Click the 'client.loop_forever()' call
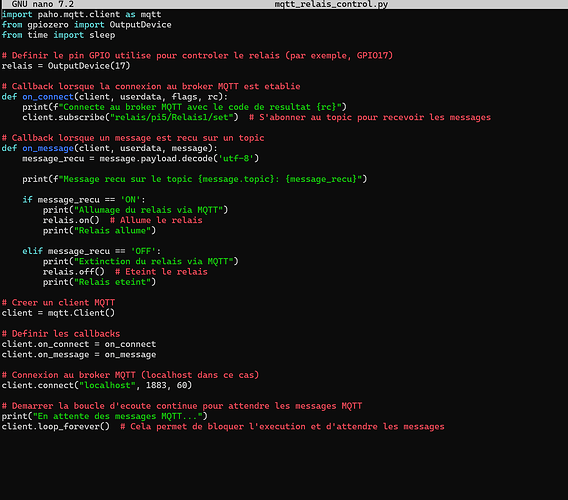The image size is (568, 500). click(x=55, y=427)
